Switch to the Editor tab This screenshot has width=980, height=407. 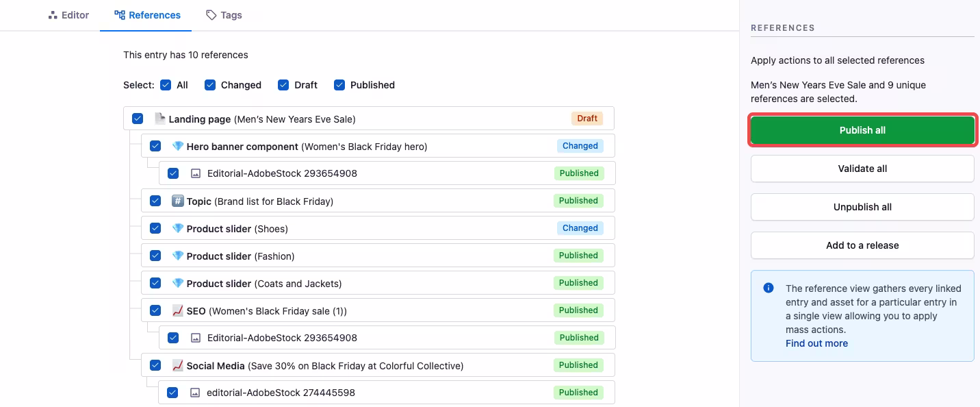(x=68, y=15)
